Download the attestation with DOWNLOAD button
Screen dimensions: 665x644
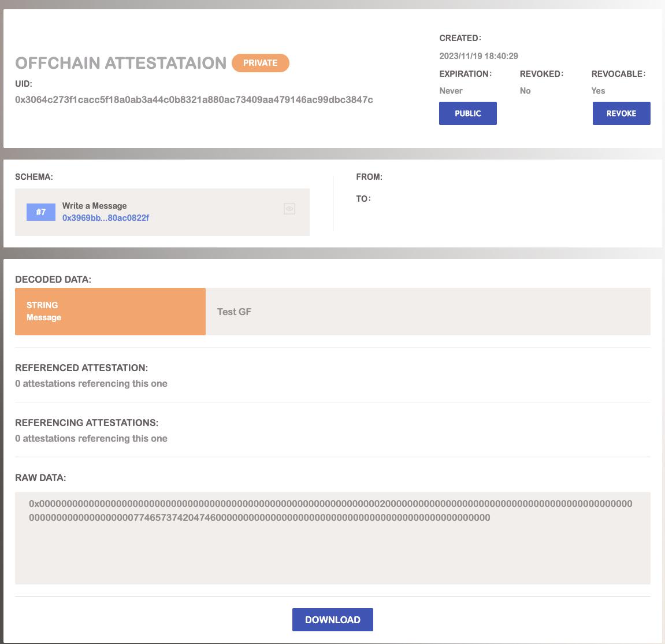click(332, 620)
